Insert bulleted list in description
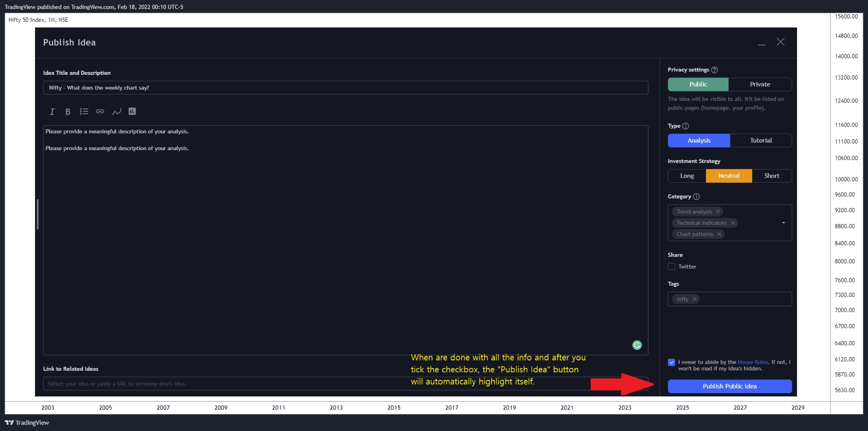Image resolution: width=868 pixels, height=431 pixels. coord(84,112)
